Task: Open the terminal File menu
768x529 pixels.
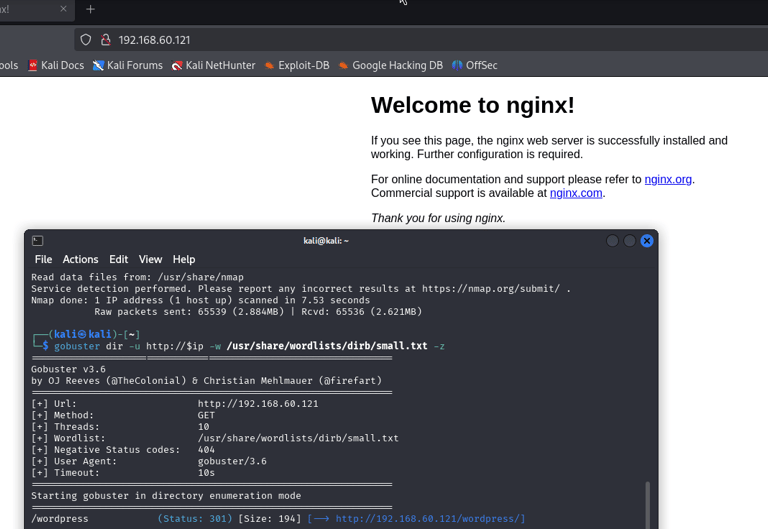Action: click(43, 259)
